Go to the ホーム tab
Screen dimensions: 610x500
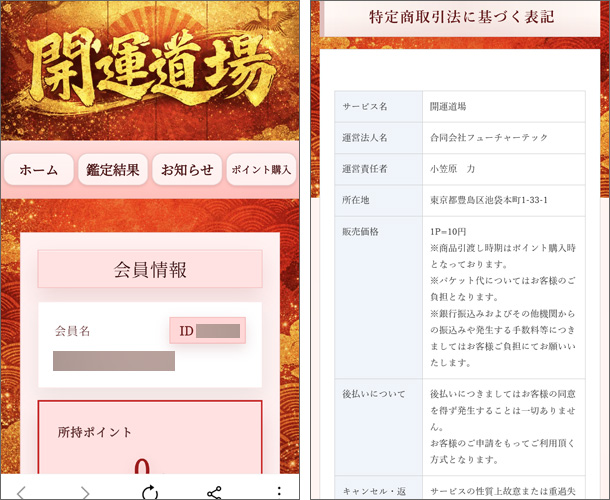click(x=39, y=170)
